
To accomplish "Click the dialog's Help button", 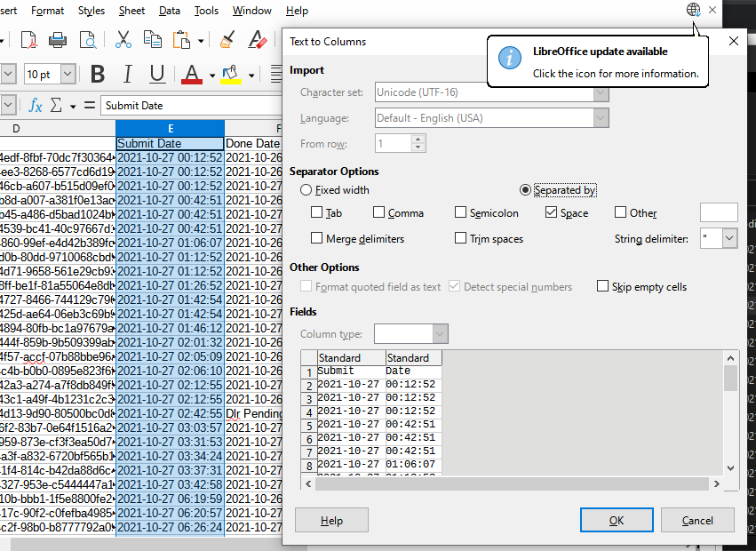I will click(331, 520).
